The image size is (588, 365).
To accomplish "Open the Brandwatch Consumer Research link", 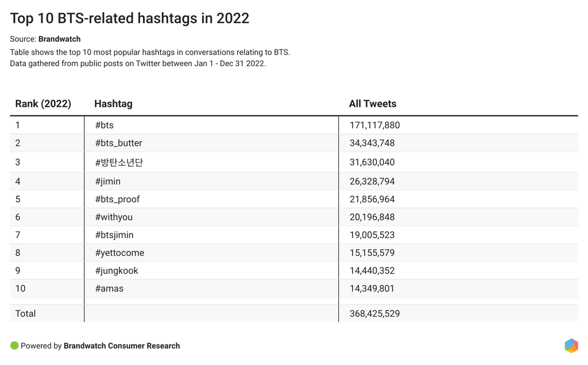I will coord(122,346).
